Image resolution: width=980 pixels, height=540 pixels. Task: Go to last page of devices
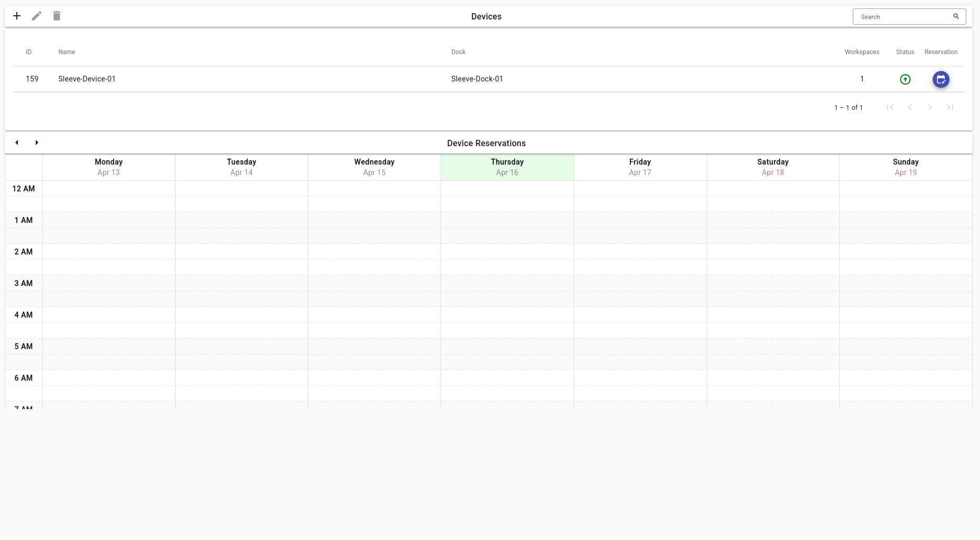tap(950, 107)
